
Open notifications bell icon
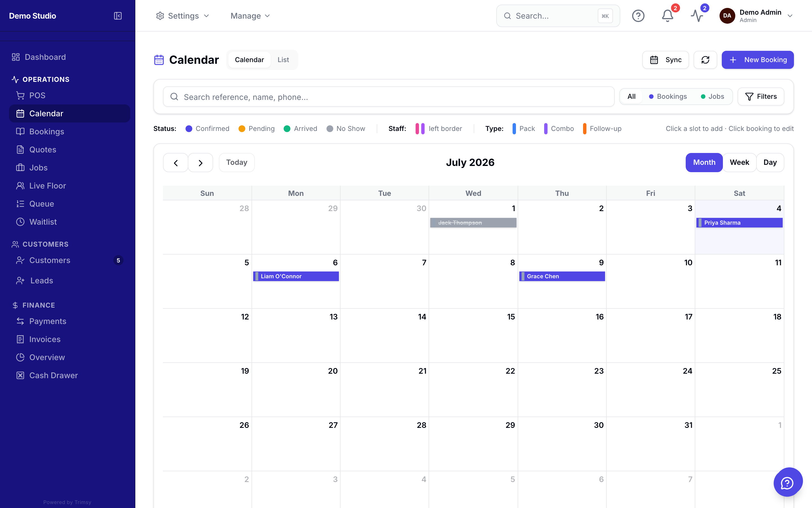click(x=667, y=16)
